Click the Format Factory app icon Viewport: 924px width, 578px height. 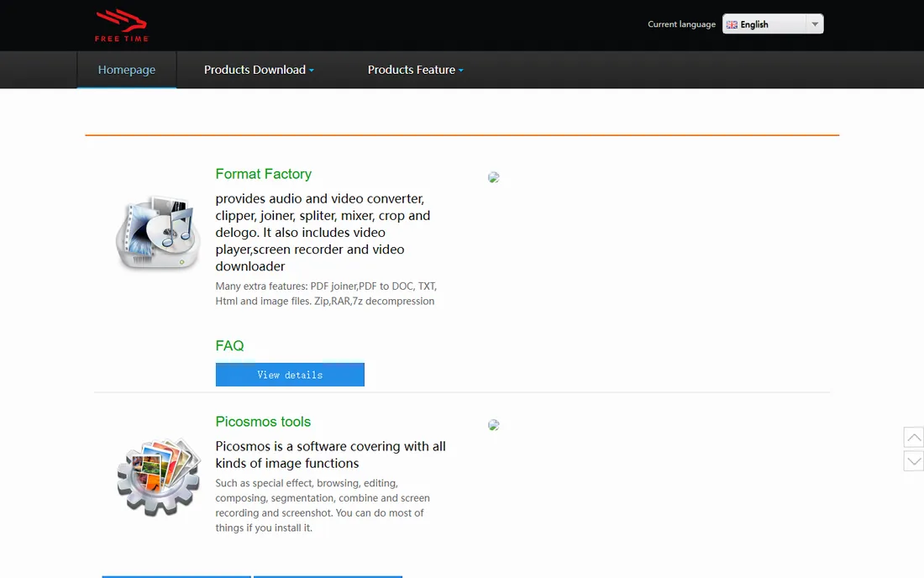pos(158,233)
